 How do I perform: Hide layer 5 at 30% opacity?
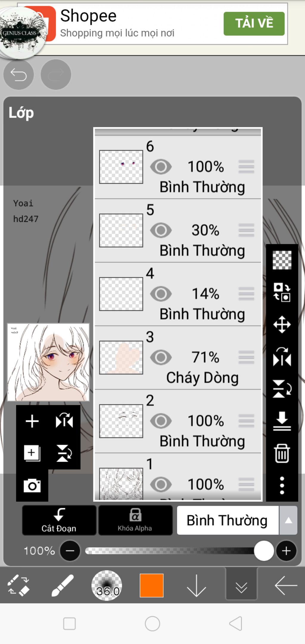[161, 230]
